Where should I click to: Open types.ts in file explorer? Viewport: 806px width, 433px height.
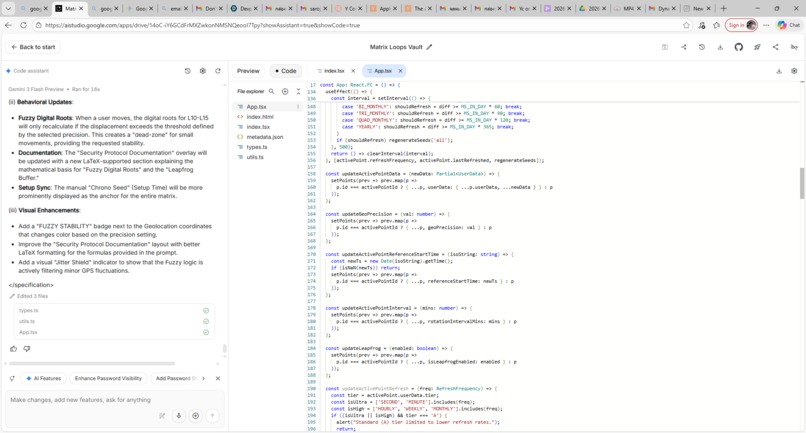(257, 147)
